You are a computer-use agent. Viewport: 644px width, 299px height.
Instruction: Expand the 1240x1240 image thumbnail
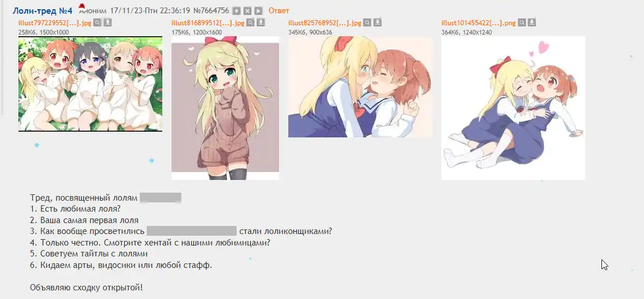513,108
